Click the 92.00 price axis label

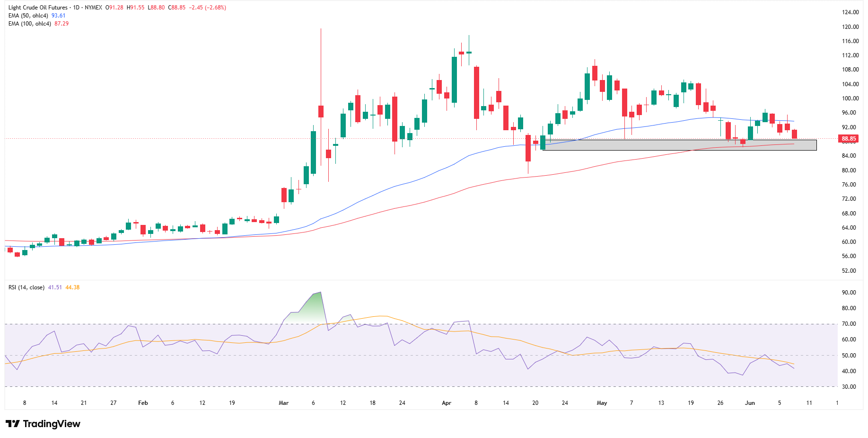coord(849,127)
